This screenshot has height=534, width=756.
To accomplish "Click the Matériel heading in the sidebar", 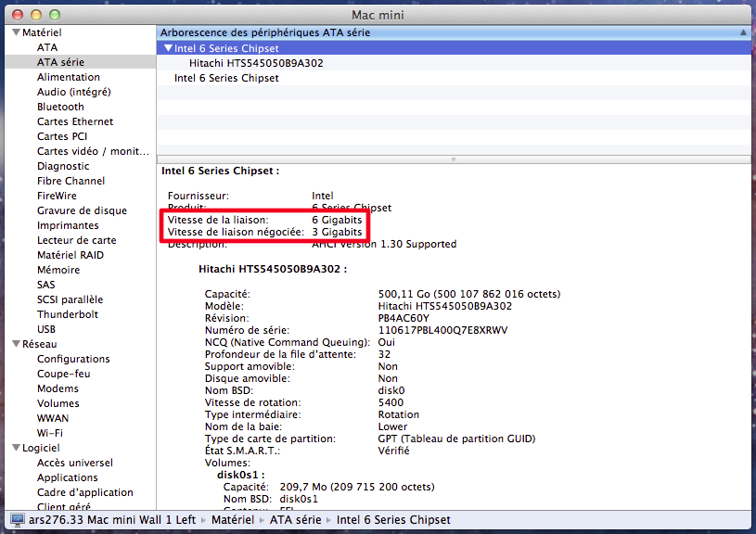I will pos(42,32).
